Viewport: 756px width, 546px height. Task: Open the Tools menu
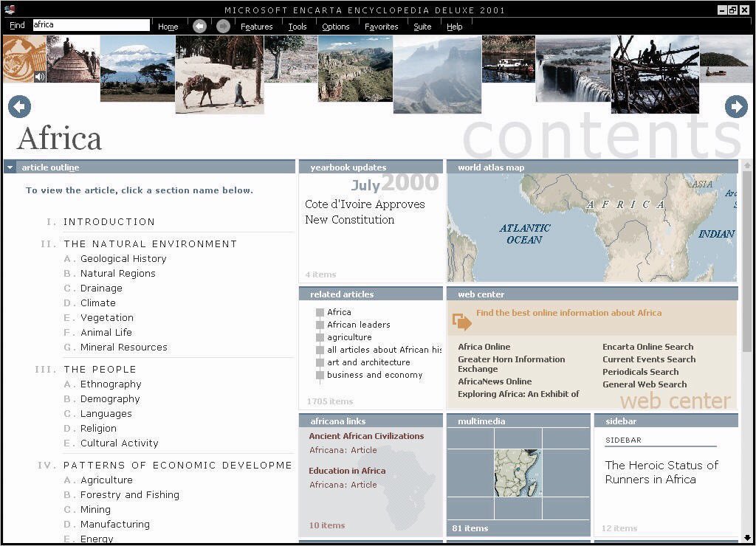(298, 27)
